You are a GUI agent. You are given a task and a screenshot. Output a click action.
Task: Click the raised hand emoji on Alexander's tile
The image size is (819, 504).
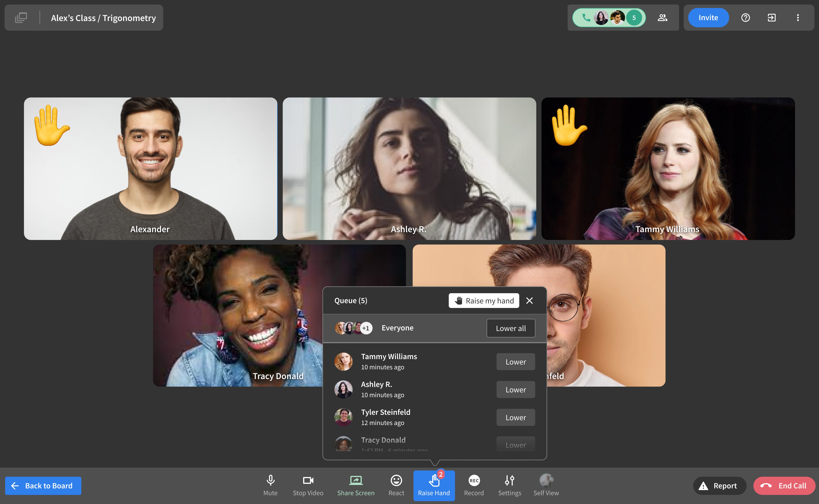52,125
